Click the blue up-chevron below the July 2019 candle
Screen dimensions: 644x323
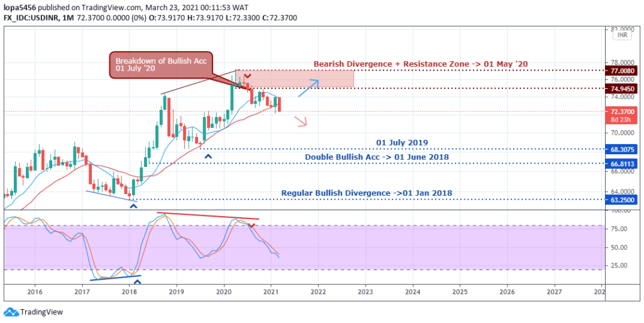pos(208,156)
